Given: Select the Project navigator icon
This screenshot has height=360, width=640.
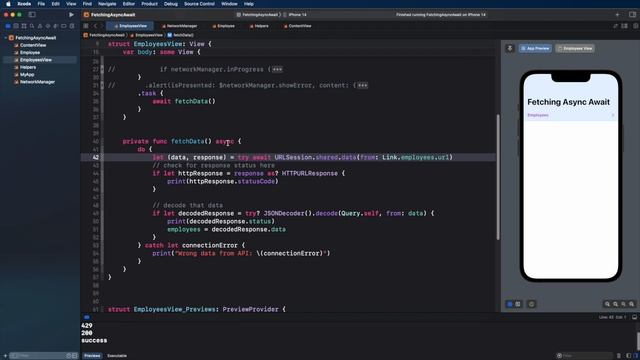Looking at the screenshot, I should 8,26.
